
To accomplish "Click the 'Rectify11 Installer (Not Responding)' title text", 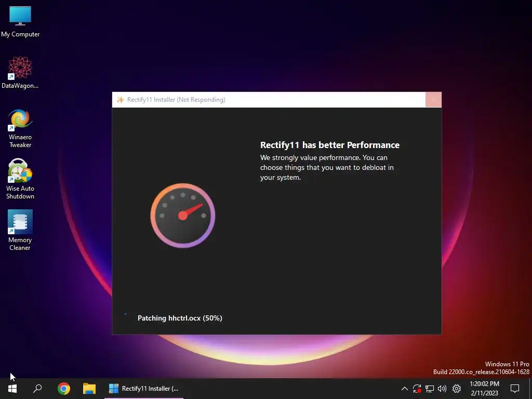I will (x=176, y=99).
